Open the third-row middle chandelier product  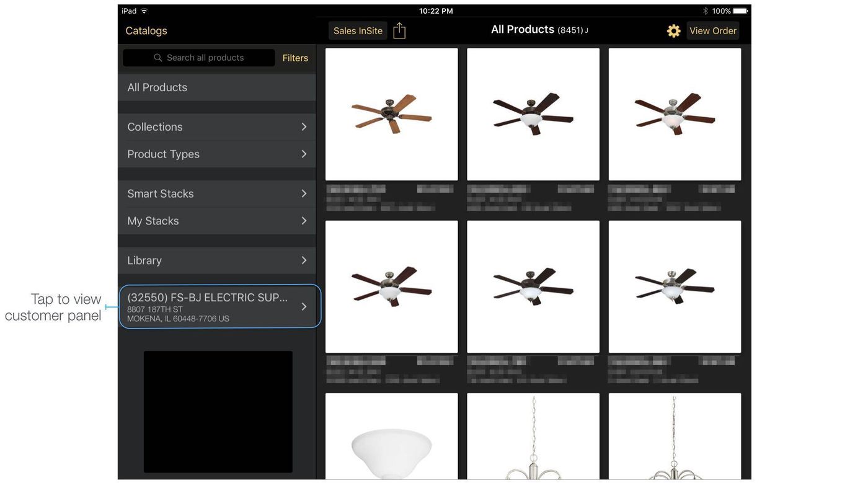(x=533, y=436)
